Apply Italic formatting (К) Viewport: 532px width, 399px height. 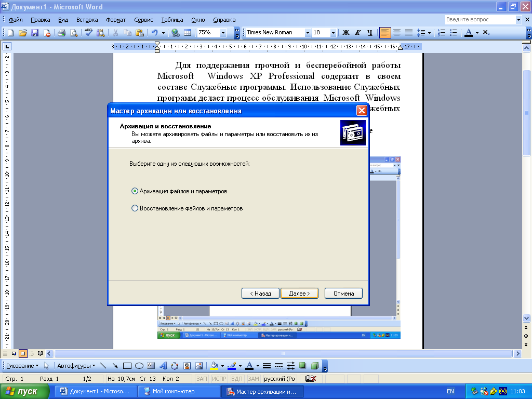click(357, 33)
